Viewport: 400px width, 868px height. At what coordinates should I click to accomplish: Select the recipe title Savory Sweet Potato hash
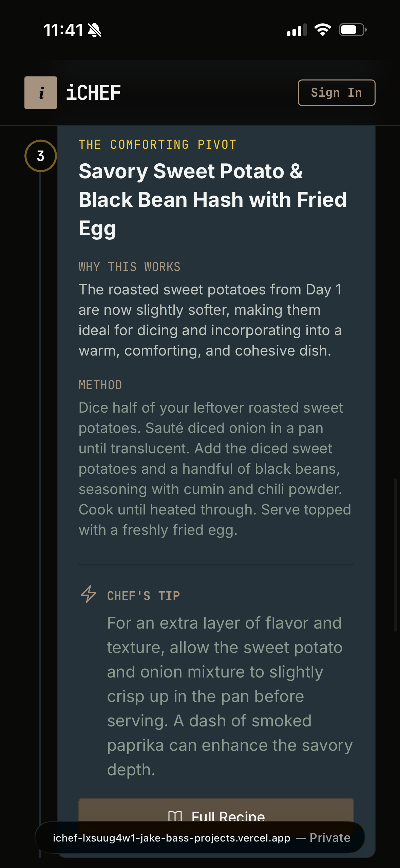pyautogui.click(x=212, y=199)
